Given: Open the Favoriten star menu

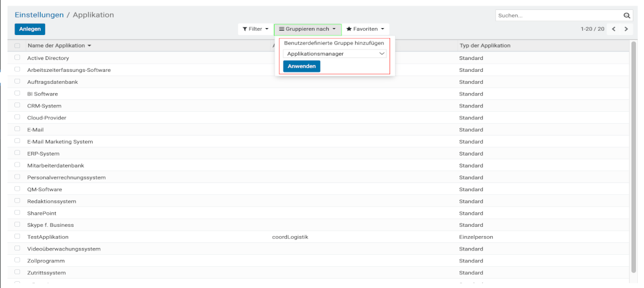Looking at the screenshot, I should 367,29.
